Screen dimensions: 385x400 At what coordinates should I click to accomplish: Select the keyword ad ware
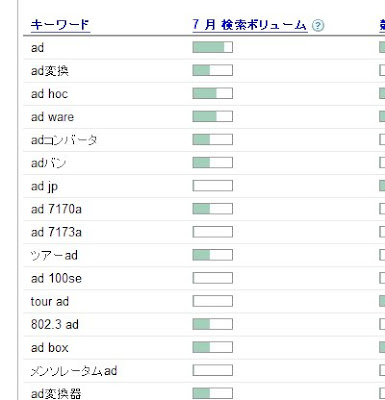(52, 117)
